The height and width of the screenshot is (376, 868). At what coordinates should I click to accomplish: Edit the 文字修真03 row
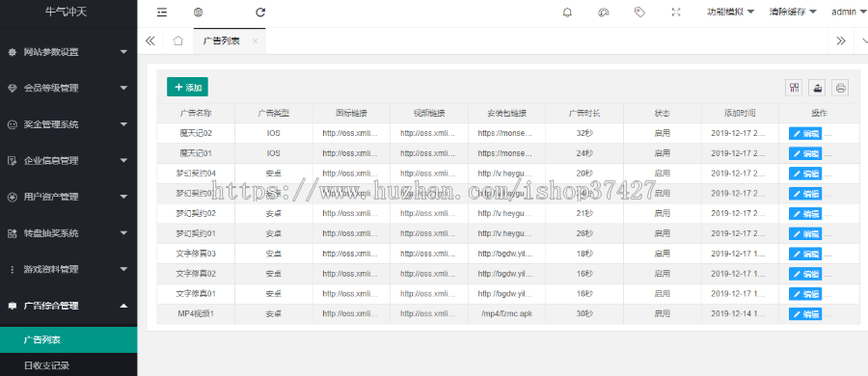(805, 254)
